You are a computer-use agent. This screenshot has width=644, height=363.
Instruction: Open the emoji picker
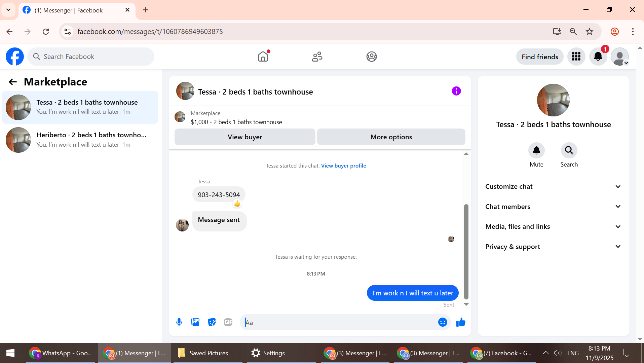point(443,322)
